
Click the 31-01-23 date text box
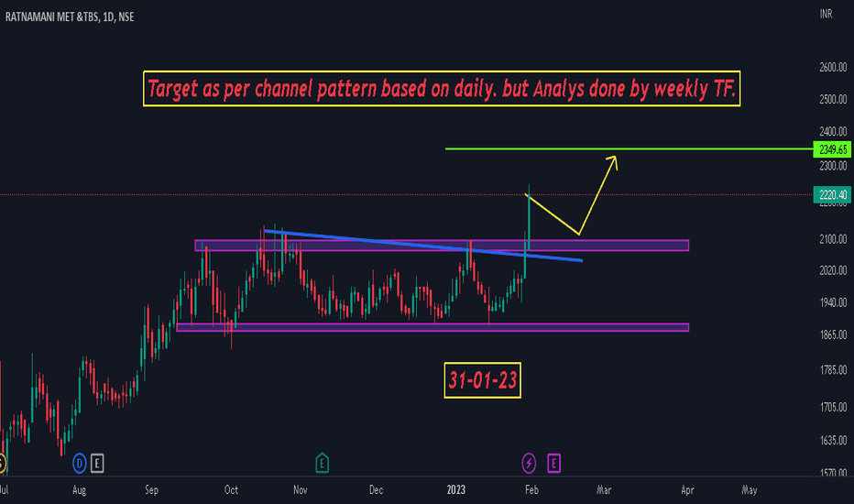pos(483,380)
